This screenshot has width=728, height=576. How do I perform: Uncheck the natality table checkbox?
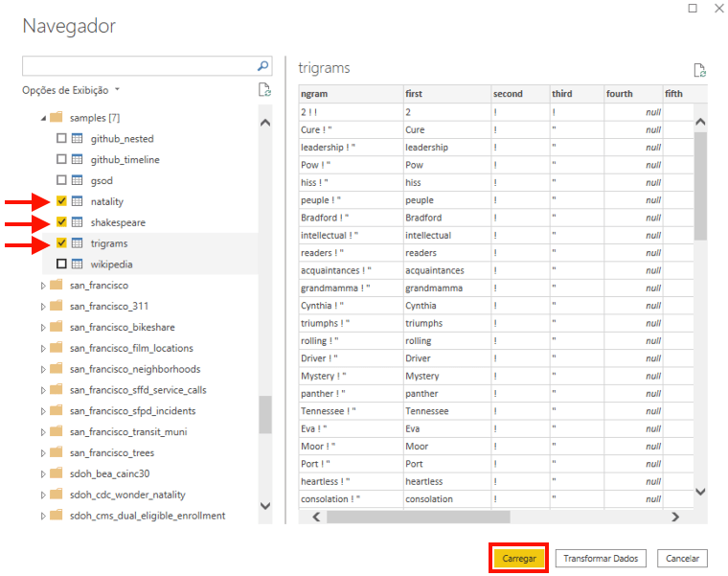[61, 201]
